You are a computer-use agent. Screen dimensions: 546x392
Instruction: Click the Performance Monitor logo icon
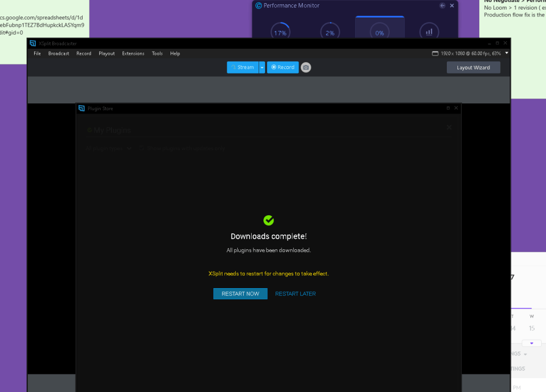[259, 5]
